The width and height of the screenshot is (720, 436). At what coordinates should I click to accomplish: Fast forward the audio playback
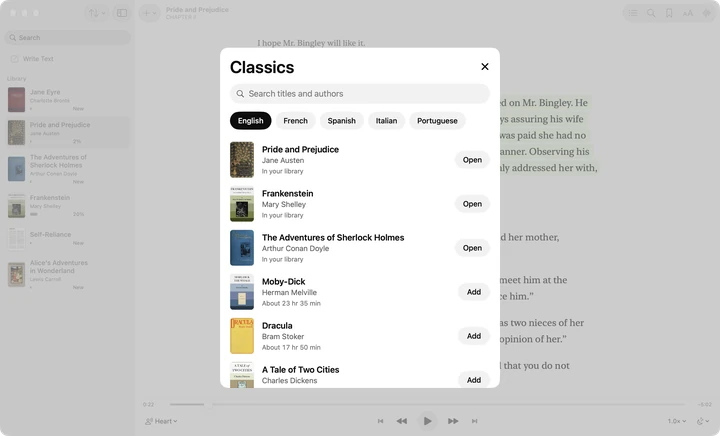coord(453,421)
